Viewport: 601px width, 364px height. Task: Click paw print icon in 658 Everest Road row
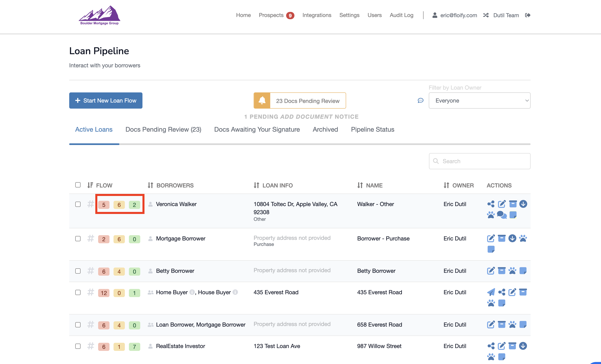[x=512, y=325]
